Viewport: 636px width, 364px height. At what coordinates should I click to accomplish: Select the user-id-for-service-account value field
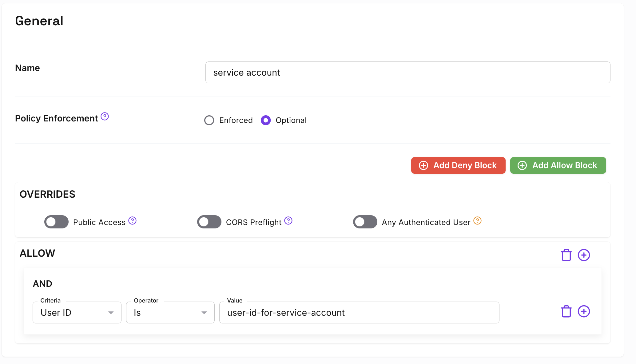pyautogui.click(x=359, y=312)
